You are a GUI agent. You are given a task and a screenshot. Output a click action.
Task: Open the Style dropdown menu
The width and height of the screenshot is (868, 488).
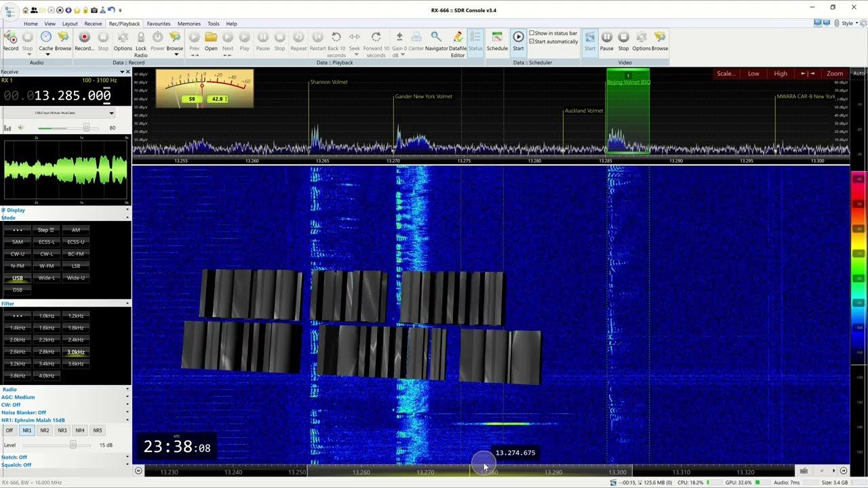pyautogui.click(x=848, y=23)
